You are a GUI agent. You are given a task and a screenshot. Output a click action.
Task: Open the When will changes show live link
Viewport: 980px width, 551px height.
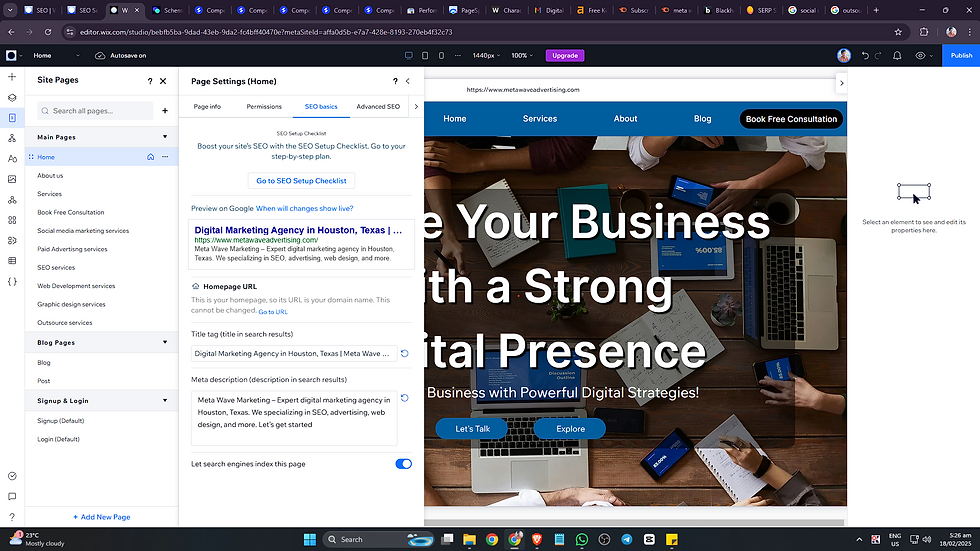click(304, 209)
